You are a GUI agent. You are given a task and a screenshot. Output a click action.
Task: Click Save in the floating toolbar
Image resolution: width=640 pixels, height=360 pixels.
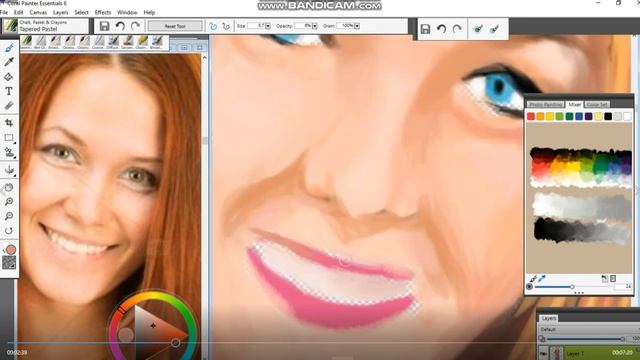(425, 29)
